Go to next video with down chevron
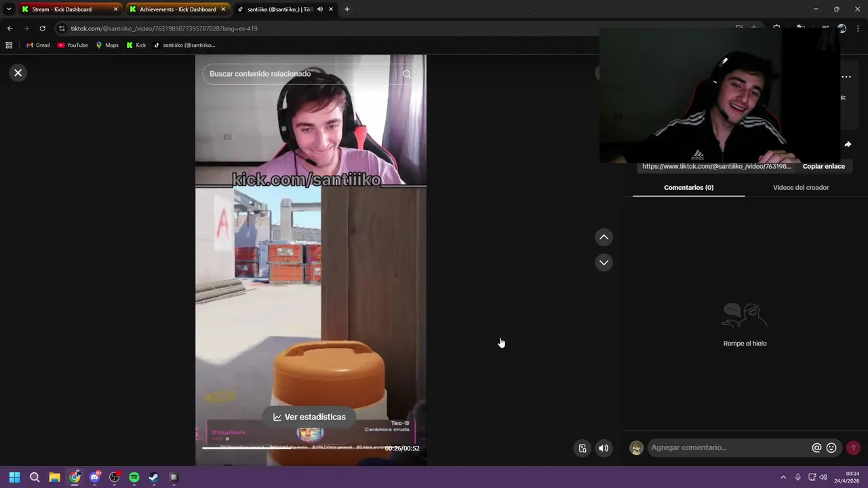Viewport: 868px width, 488px height. (604, 262)
